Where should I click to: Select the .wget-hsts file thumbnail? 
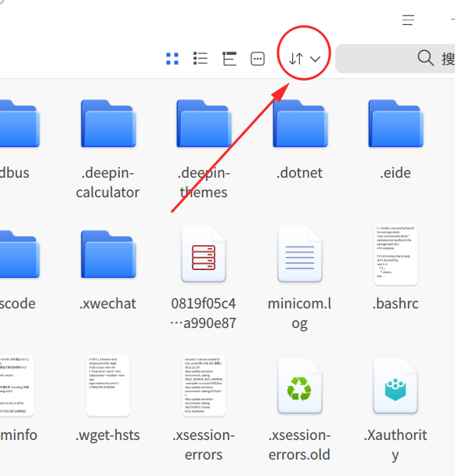tap(108, 385)
